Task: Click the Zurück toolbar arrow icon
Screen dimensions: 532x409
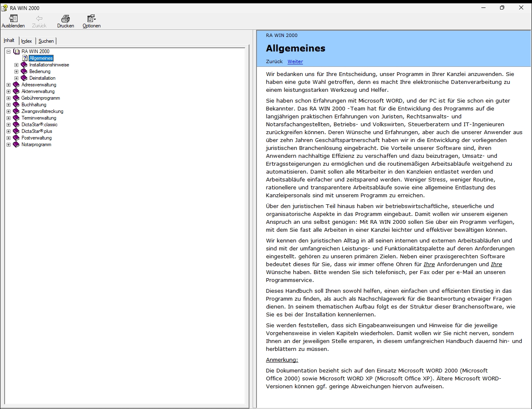Action: pyautogui.click(x=39, y=18)
